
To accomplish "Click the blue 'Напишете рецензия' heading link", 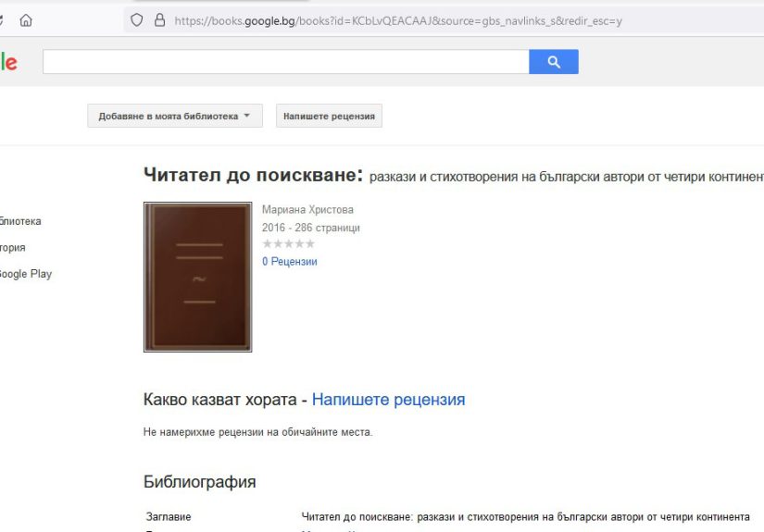I will coord(388,400).
